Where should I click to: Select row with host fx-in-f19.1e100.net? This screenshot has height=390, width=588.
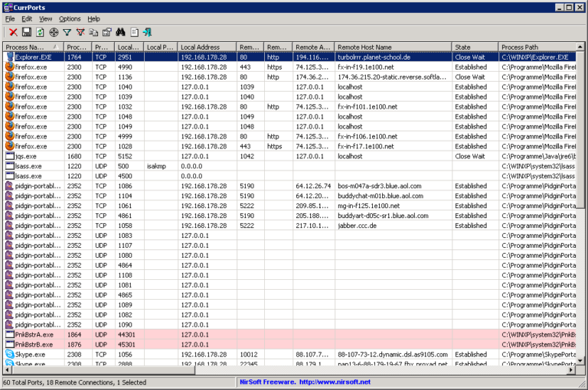click(x=289, y=67)
